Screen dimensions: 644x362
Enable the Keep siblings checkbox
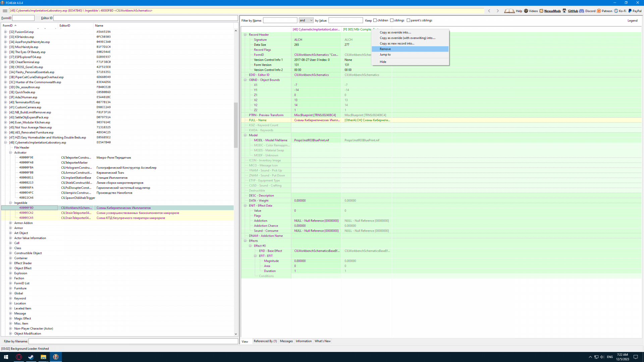392,20
